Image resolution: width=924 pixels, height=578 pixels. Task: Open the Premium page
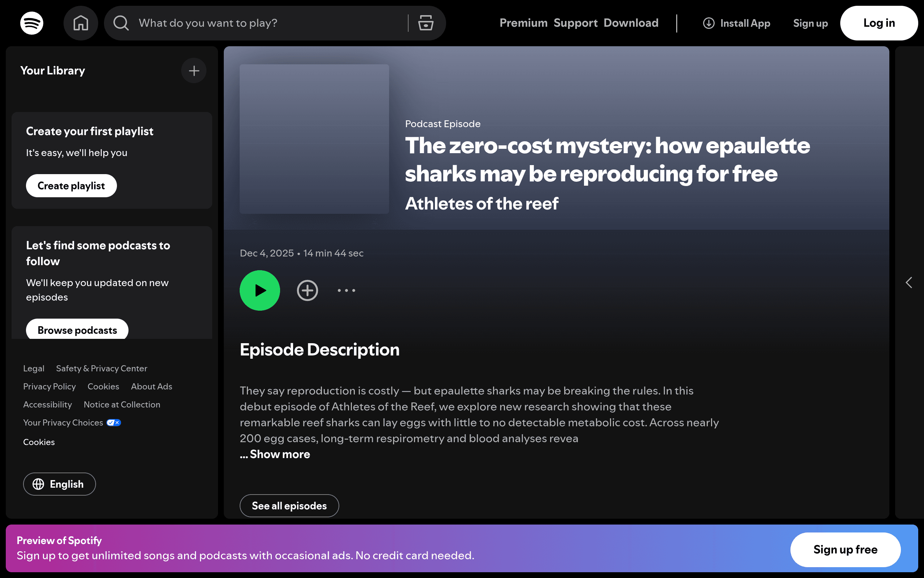(523, 23)
